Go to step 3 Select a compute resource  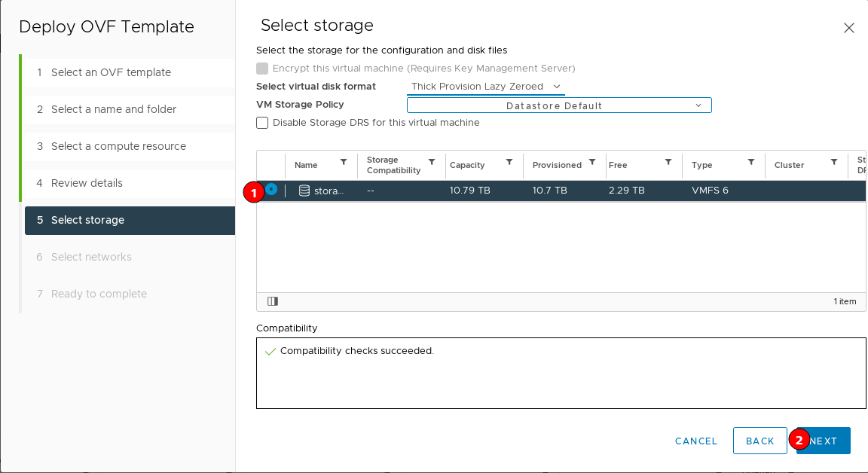pyautogui.click(x=130, y=146)
